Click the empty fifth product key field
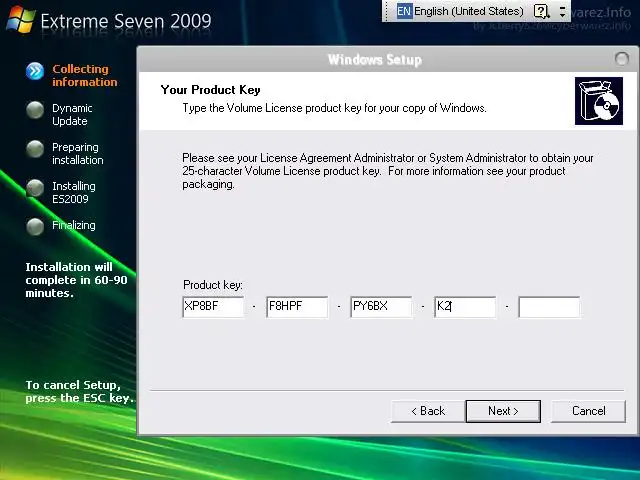Image resolution: width=640 pixels, height=480 pixels. [x=549, y=307]
